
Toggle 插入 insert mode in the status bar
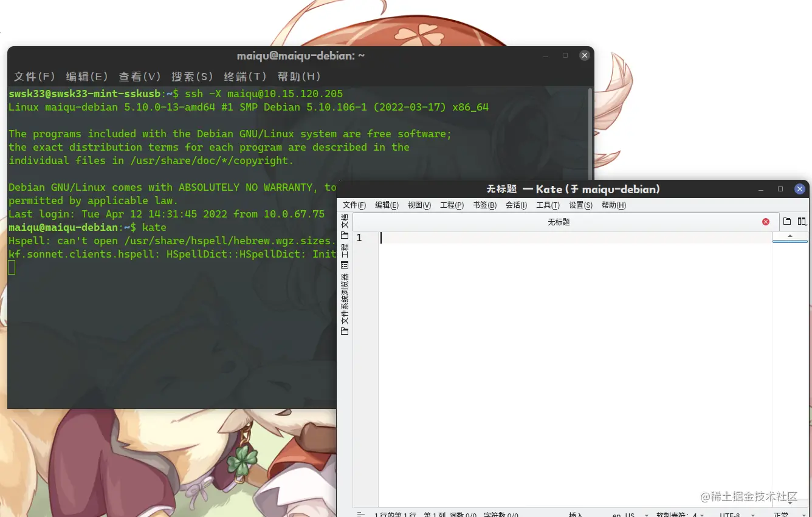pos(576,515)
